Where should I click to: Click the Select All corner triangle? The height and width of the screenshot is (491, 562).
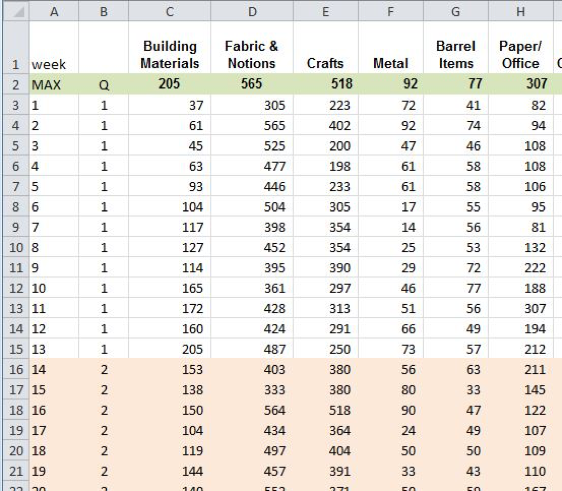(x=16, y=11)
